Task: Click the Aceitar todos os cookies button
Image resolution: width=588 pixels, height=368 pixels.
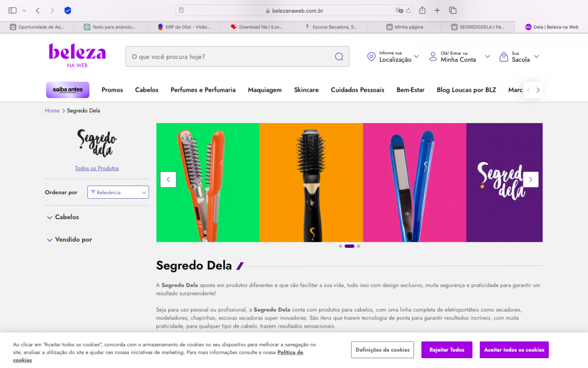Action: [x=514, y=349]
